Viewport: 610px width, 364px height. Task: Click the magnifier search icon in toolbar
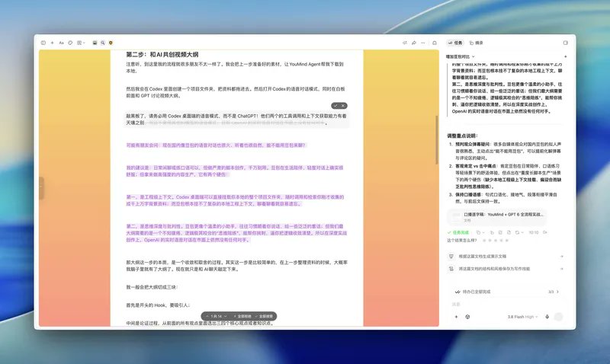point(103,43)
